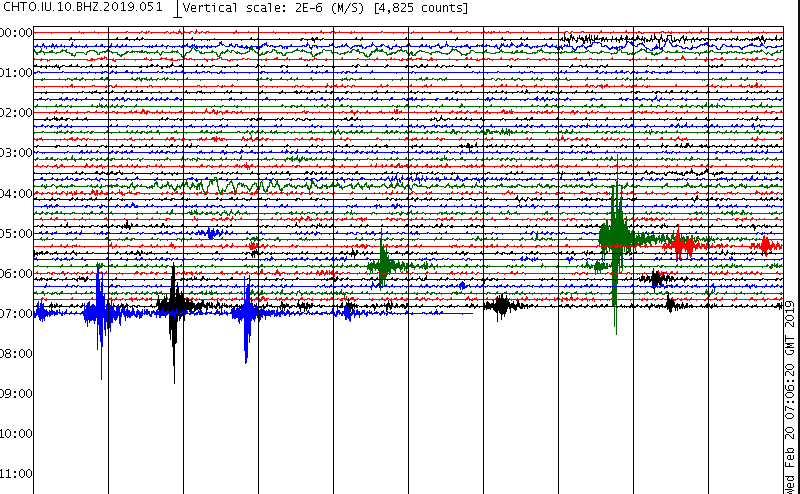This screenshot has height=494, width=800.
Task: Click the scale bar marker beside Vertical scale
Action: [177, 9]
